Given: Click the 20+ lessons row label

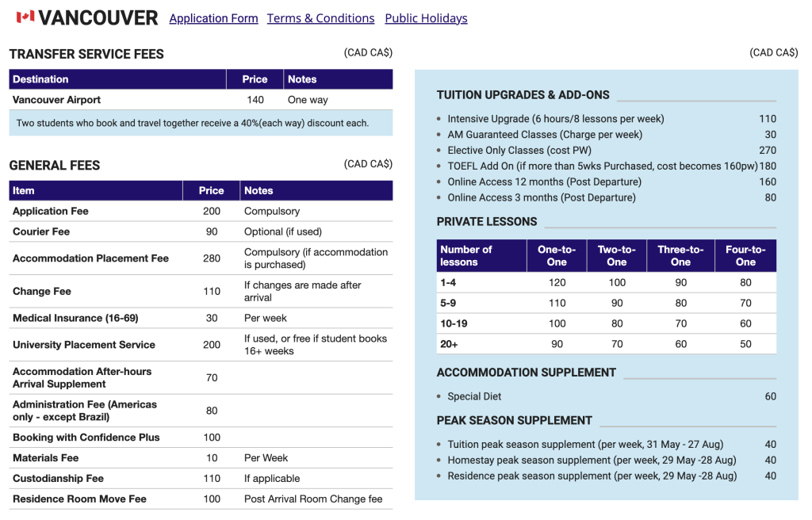Looking at the screenshot, I should coord(449,344).
